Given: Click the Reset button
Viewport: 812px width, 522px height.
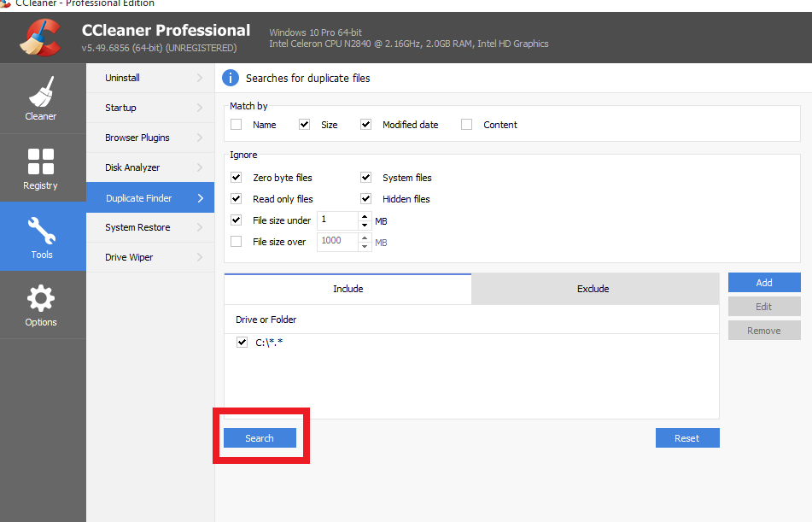Looking at the screenshot, I should [687, 438].
